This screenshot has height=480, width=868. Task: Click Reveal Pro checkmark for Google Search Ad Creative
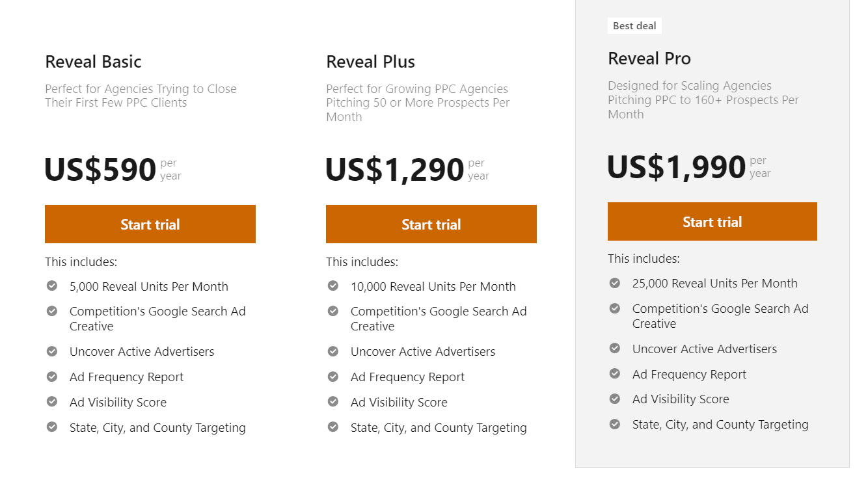615,308
